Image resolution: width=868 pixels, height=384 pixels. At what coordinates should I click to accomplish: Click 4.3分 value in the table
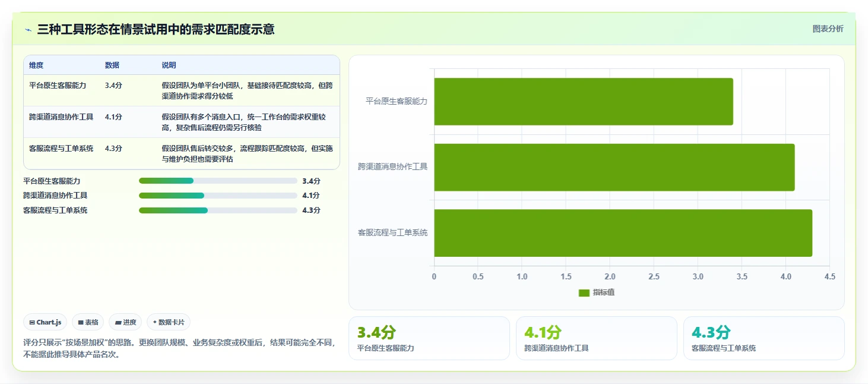click(x=113, y=149)
